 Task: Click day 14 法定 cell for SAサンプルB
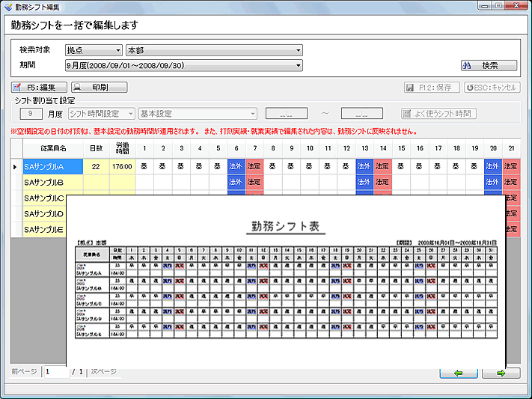pyautogui.click(x=382, y=183)
